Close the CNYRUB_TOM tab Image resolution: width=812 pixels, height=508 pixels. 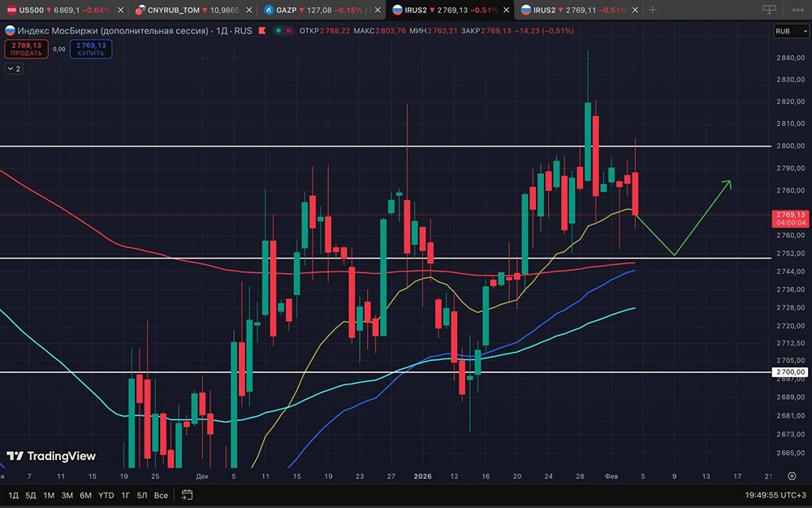248,10
